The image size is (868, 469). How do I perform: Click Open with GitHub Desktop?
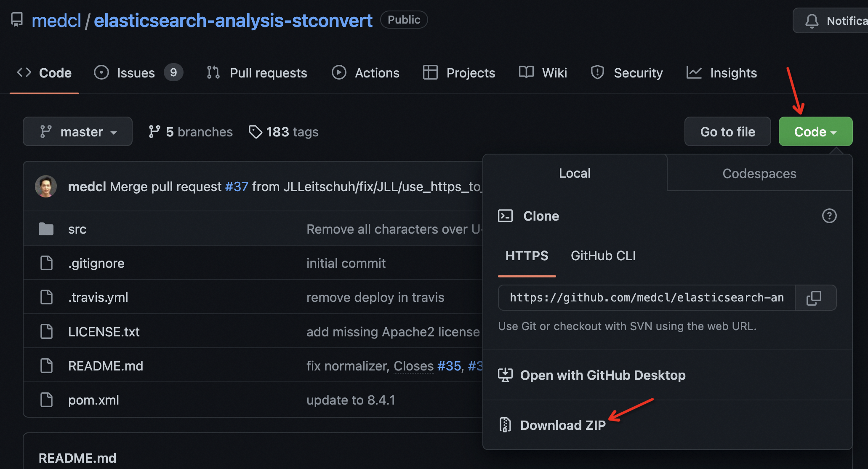pyautogui.click(x=592, y=375)
